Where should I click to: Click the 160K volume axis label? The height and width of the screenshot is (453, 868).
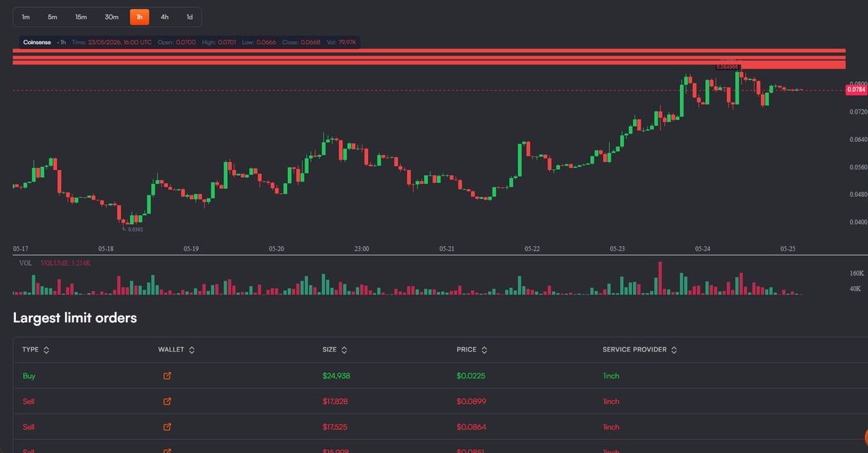(x=857, y=274)
